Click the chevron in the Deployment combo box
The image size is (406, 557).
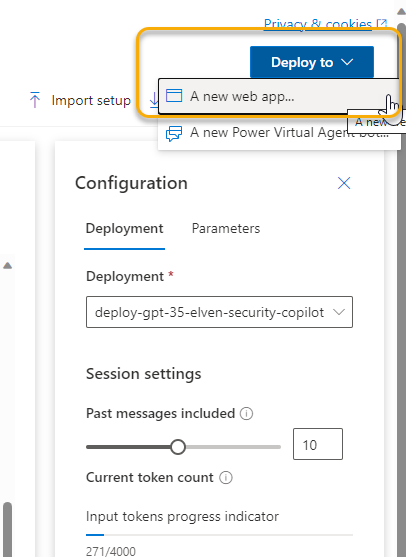point(339,312)
